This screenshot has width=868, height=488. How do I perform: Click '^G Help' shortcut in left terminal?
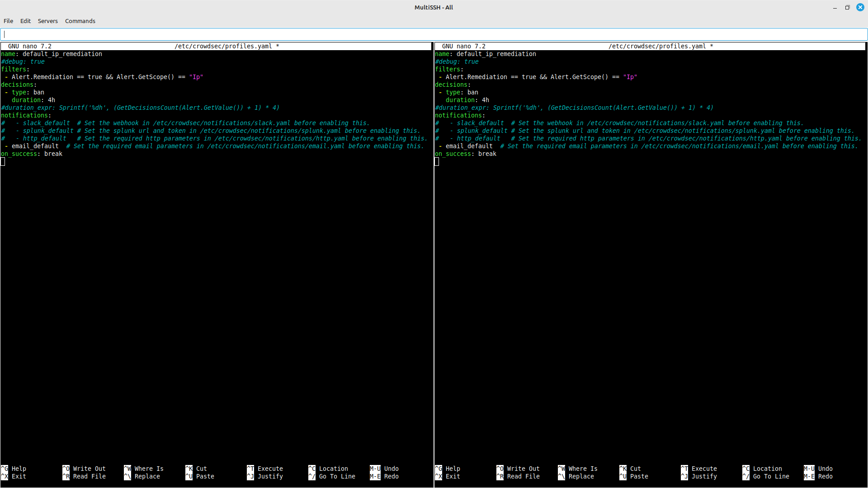[x=14, y=469]
